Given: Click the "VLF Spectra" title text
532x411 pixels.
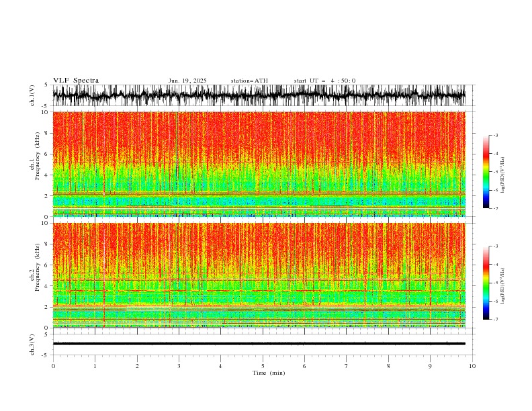Looking at the screenshot, I should pyautogui.click(x=76, y=81).
